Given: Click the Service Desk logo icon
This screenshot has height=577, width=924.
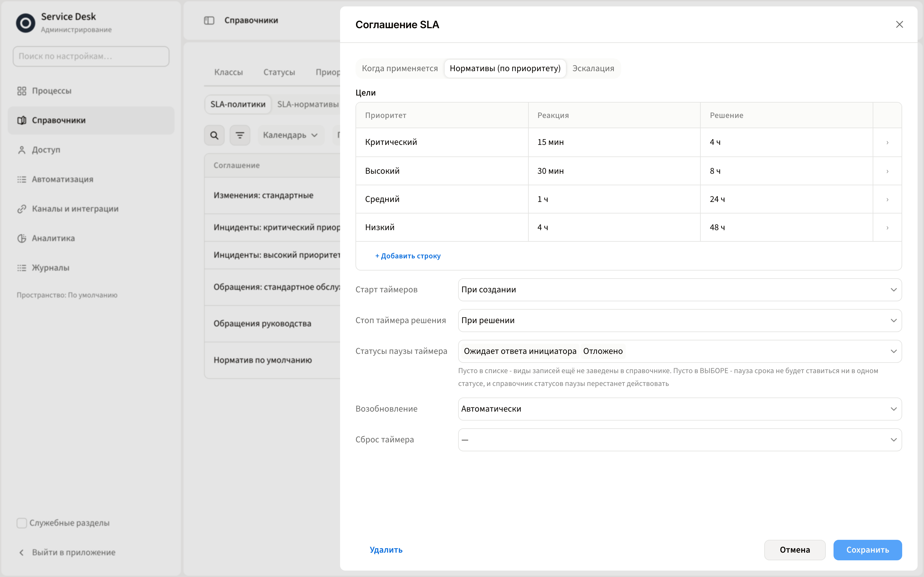Looking at the screenshot, I should (26, 23).
